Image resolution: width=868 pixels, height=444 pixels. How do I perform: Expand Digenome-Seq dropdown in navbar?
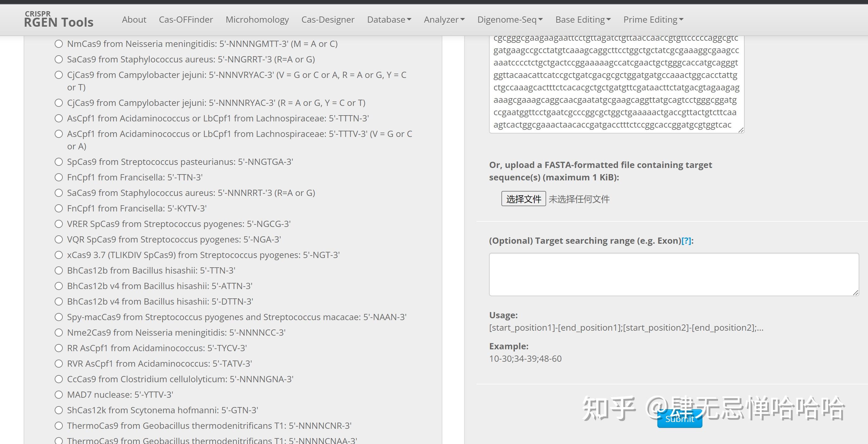pyautogui.click(x=509, y=20)
